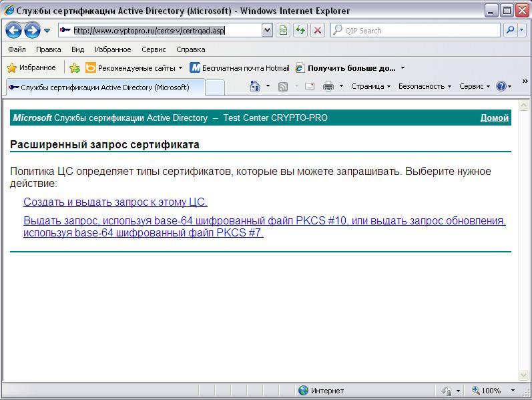The height and width of the screenshot is (400, 532).
Task: Click the browser Forward arrow button
Action: tap(31, 30)
